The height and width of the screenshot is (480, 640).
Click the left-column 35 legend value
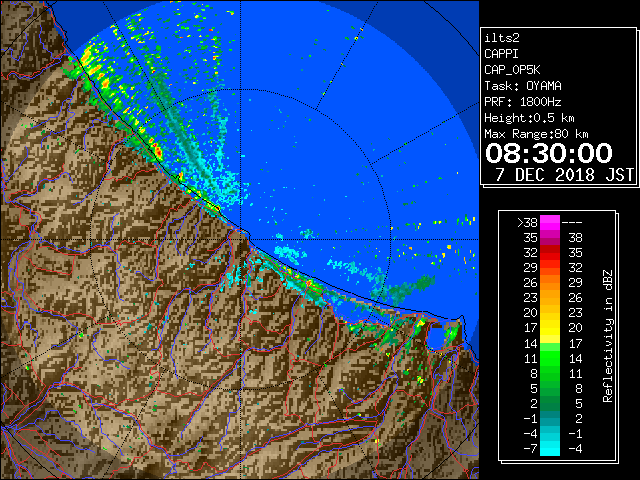pyautogui.click(x=531, y=238)
